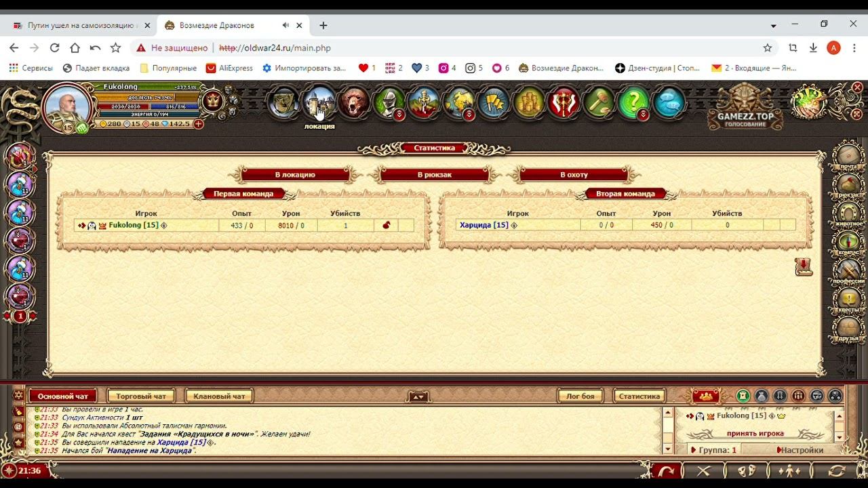Open the bear hunting icon

click(354, 103)
